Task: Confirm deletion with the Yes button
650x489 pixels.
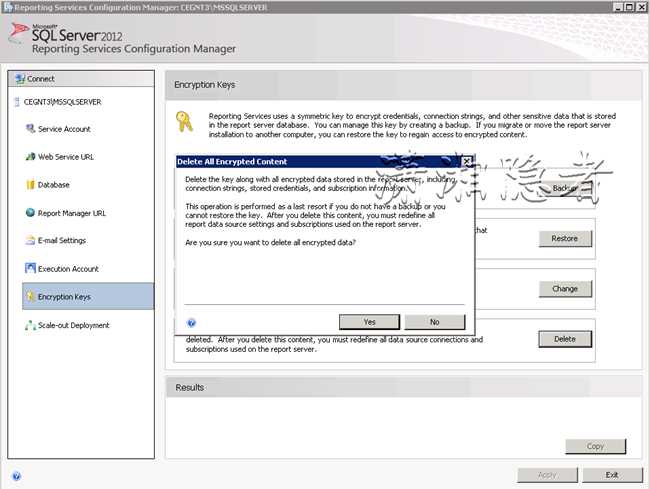Action: click(x=369, y=322)
